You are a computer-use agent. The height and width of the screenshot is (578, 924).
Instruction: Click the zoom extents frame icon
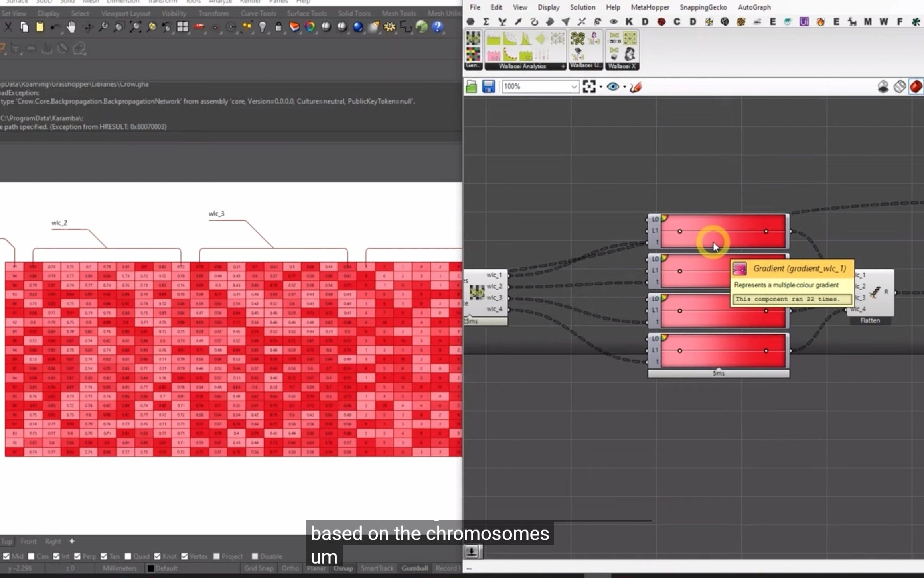(589, 87)
